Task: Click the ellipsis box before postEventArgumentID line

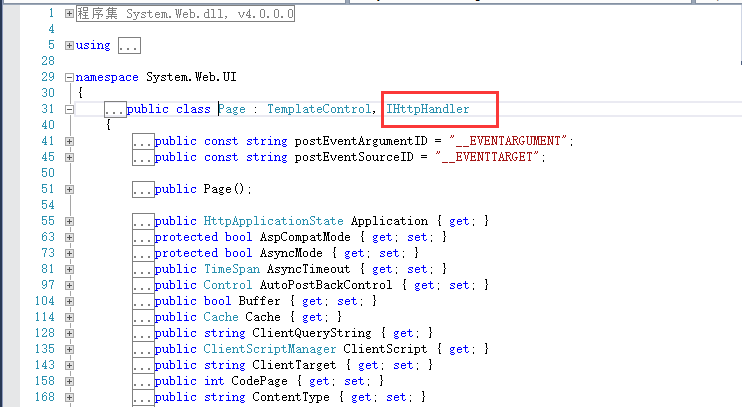Action: click(x=143, y=142)
